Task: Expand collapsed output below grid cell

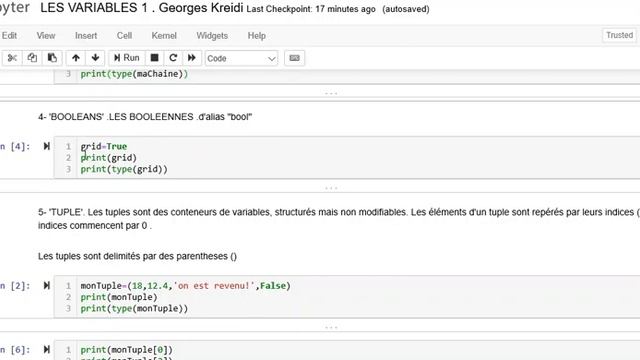Action: click(x=331, y=188)
